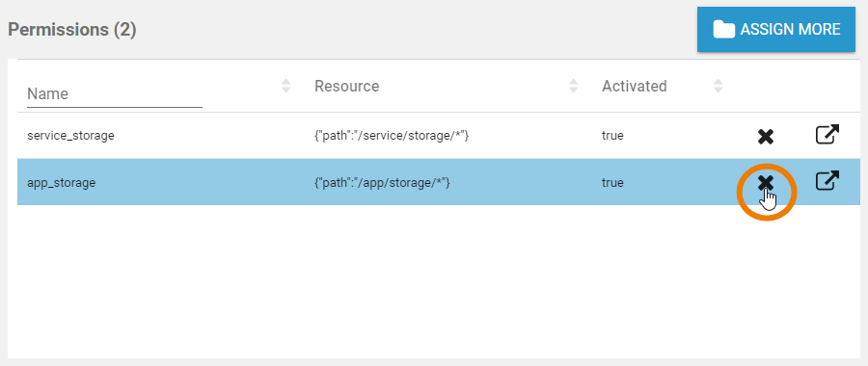Click the /app/storage/* resource path cell
Image resolution: width=868 pixels, height=366 pixels.
tap(382, 182)
